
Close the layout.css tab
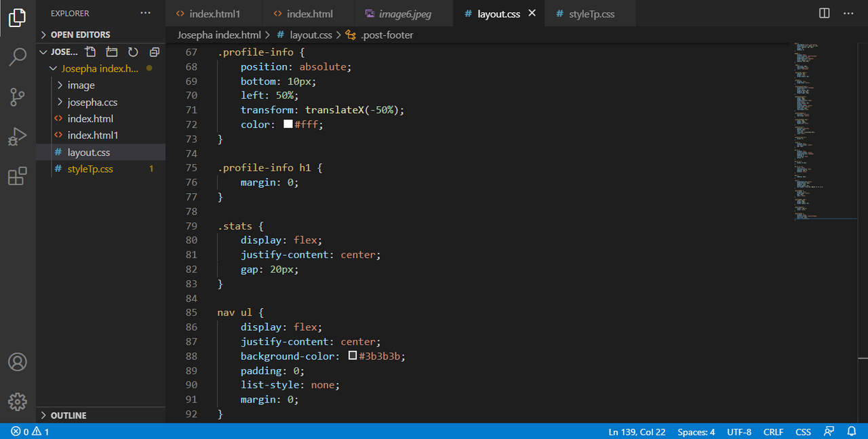point(532,14)
